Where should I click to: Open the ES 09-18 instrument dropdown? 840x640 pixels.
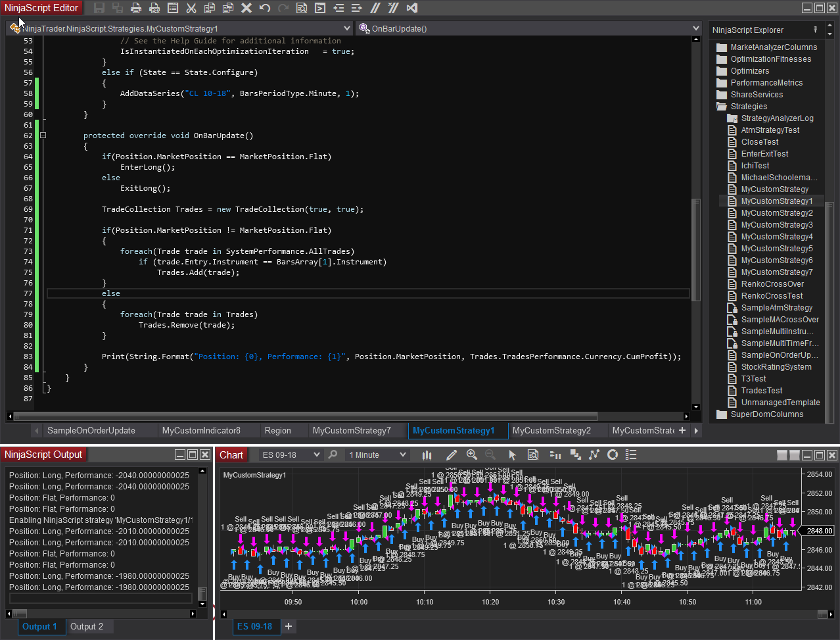(316, 455)
